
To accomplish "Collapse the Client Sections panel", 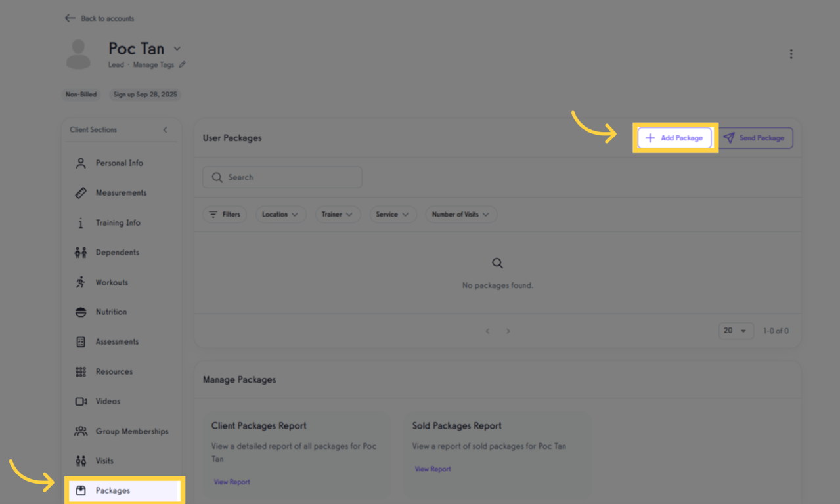I will [165, 129].
